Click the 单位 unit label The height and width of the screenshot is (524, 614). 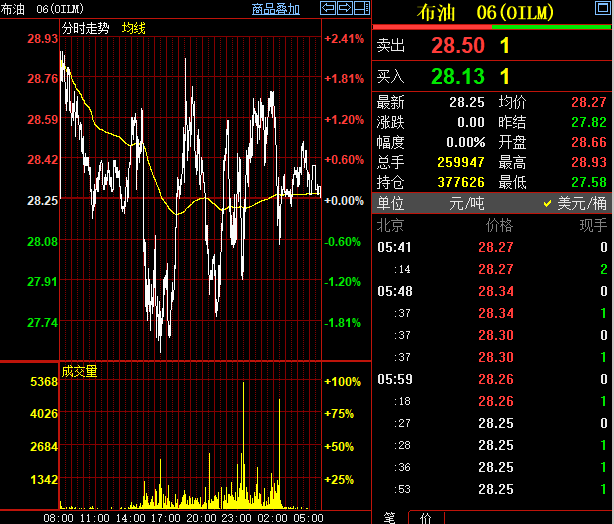point(390,203)
